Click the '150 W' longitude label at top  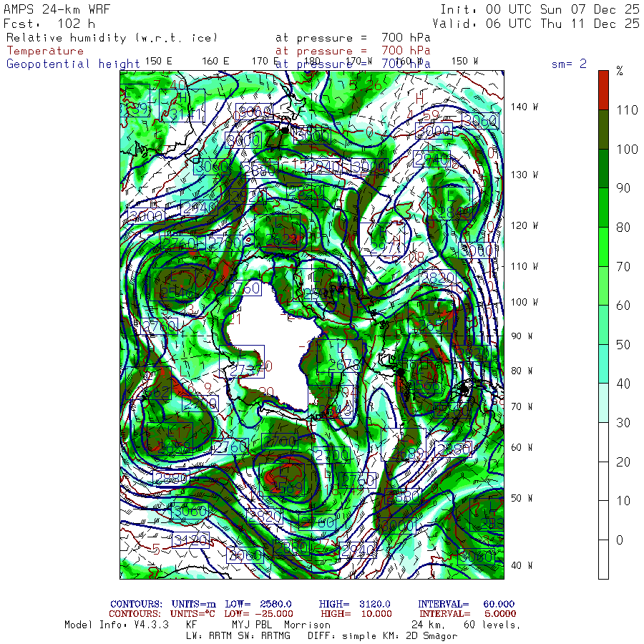tap(464, 62)
